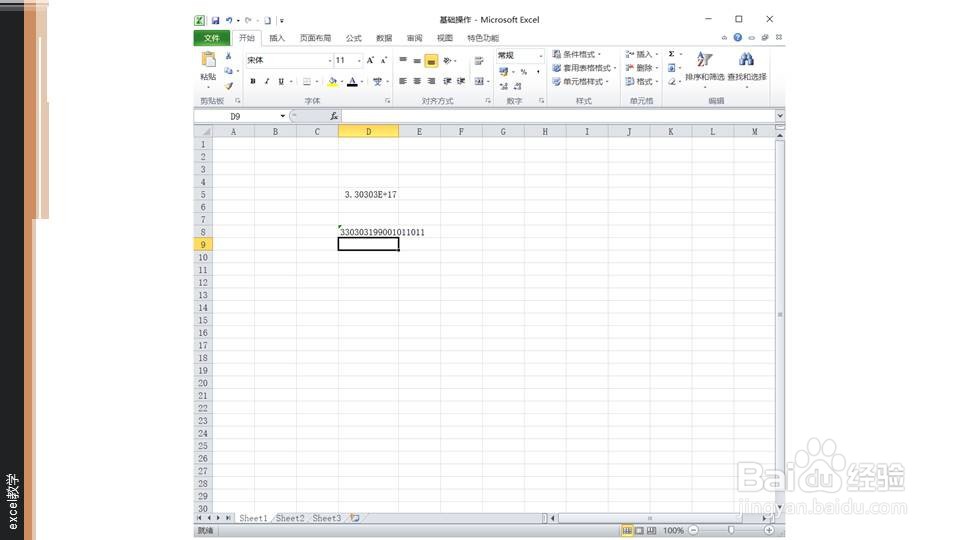960x540 pixels.
Task: Click the wrap text icon
Action: click(x=479, y=61)
